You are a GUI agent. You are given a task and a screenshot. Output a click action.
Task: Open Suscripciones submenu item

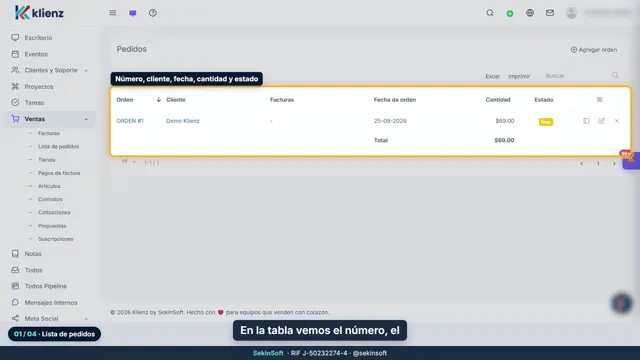point(56,239)
